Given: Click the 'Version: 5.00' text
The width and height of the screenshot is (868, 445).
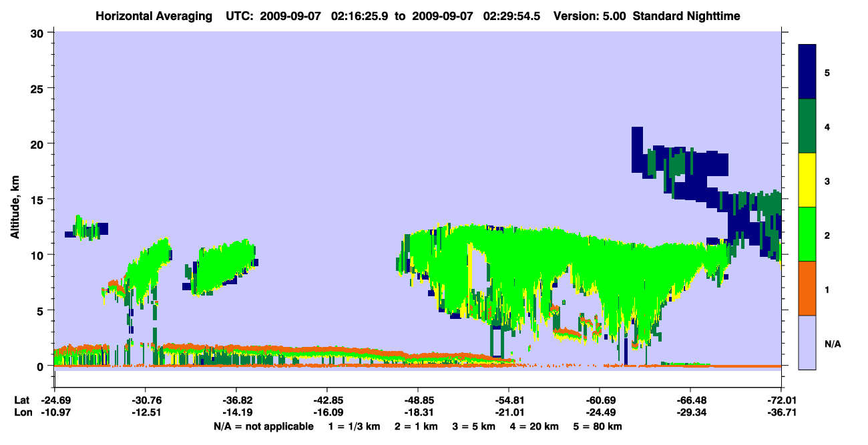Looking at the screenshot, I should 590,15.
